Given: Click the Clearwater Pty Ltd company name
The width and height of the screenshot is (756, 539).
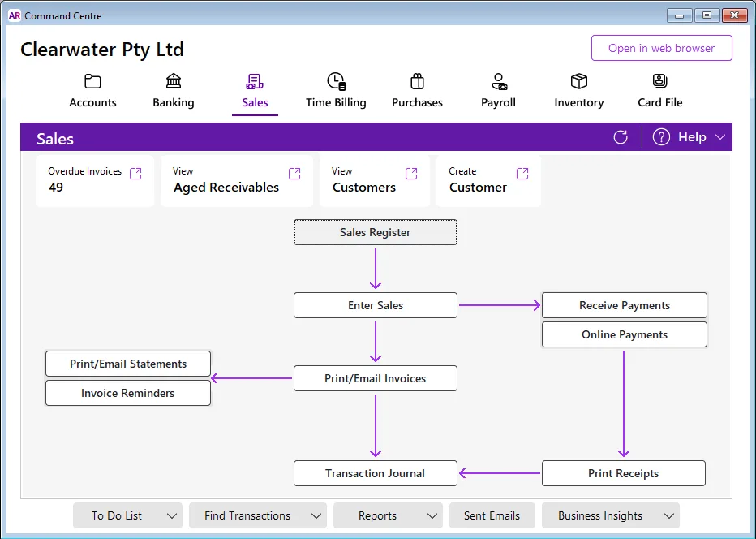Looking at the screenshot, I should 102,50.
